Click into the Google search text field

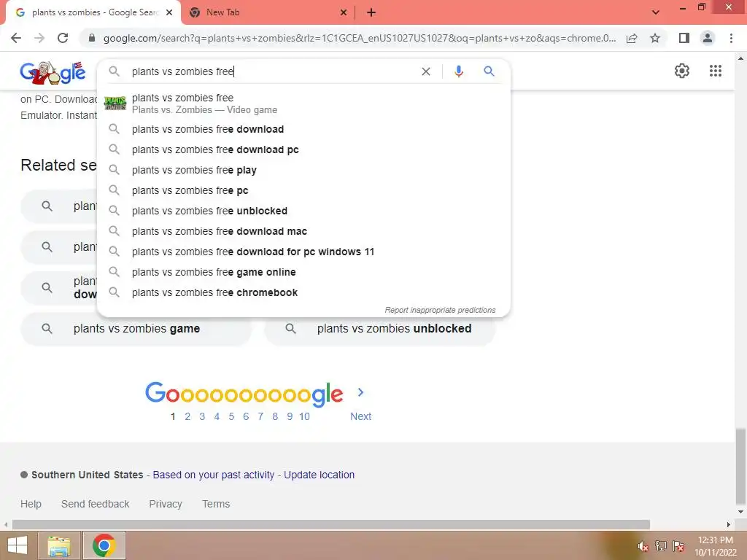(274, 71)
